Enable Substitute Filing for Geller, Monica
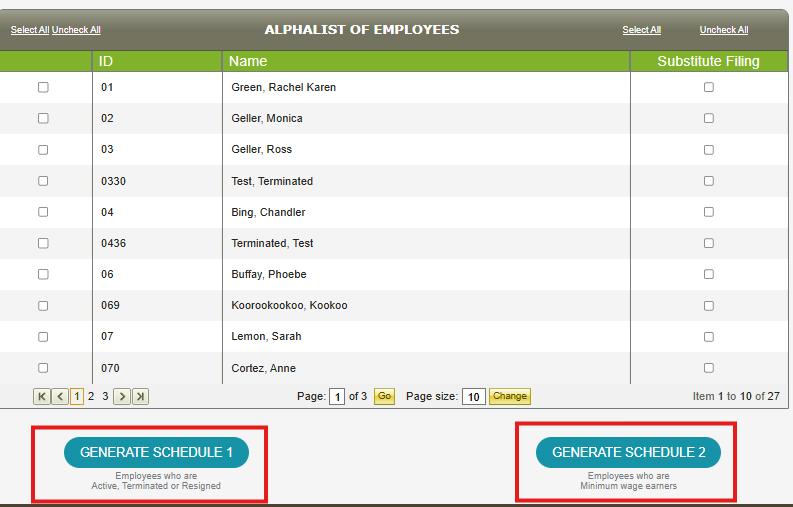The width and height of the screenshot is (793, 507). tap(709, 119)
